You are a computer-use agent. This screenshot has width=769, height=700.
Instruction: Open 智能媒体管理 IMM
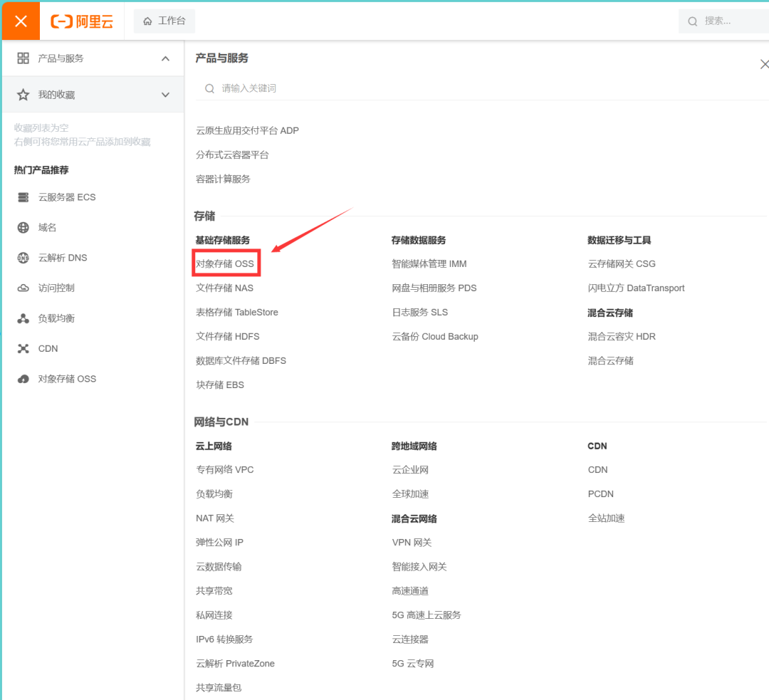(x=429, y=264)
